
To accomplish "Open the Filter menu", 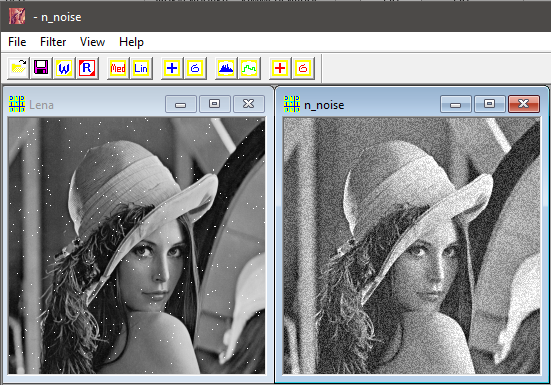I will click(53, 42).
